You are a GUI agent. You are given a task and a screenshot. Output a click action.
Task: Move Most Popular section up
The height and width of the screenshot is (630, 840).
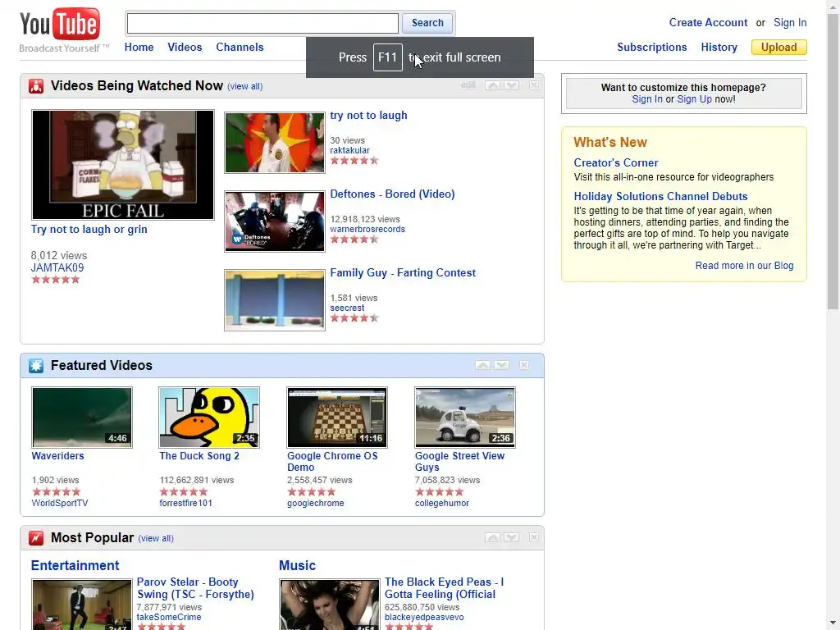click(492, 537)
